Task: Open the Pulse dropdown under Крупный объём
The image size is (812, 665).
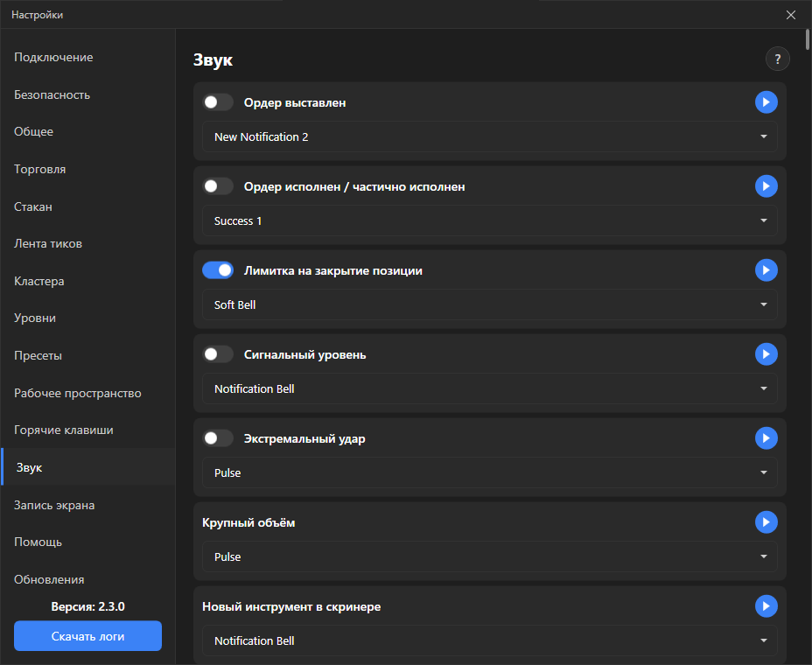Action: point(489,556)
